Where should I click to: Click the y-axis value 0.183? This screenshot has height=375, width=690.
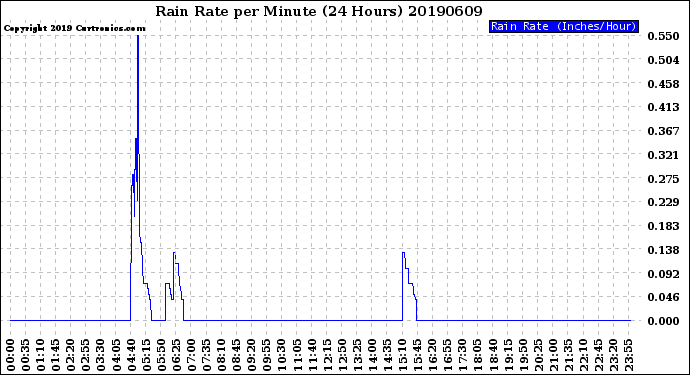point(663,226)
